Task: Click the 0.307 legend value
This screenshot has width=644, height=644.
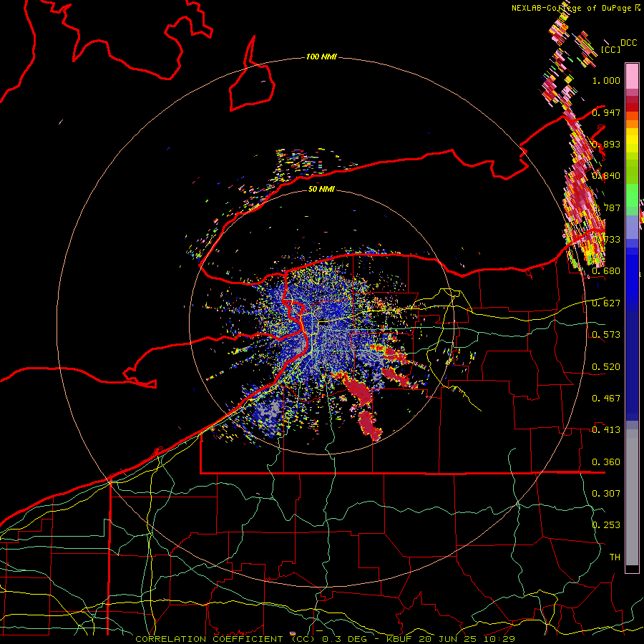Action: coord(606,493)
